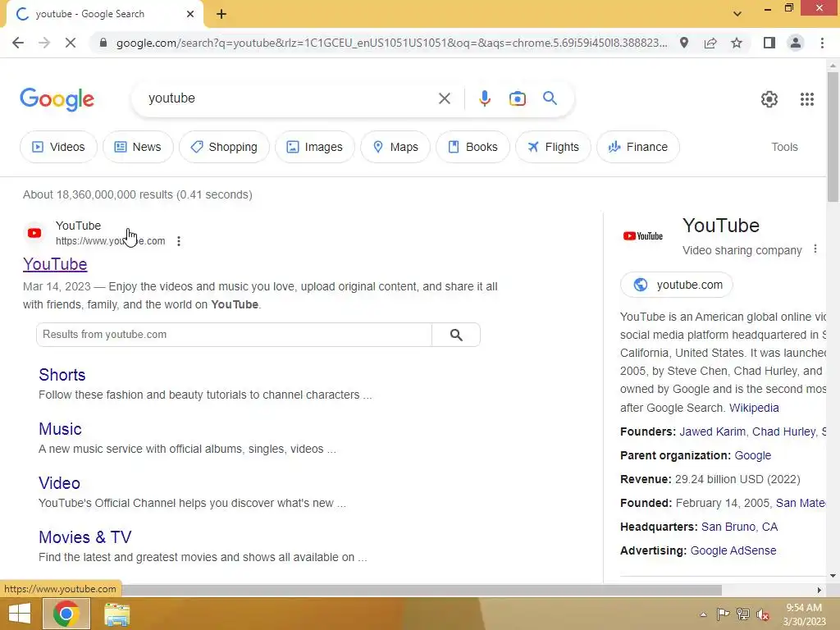Open the Video sitelink
Screen dimensions: 840x630
[59, 483]
